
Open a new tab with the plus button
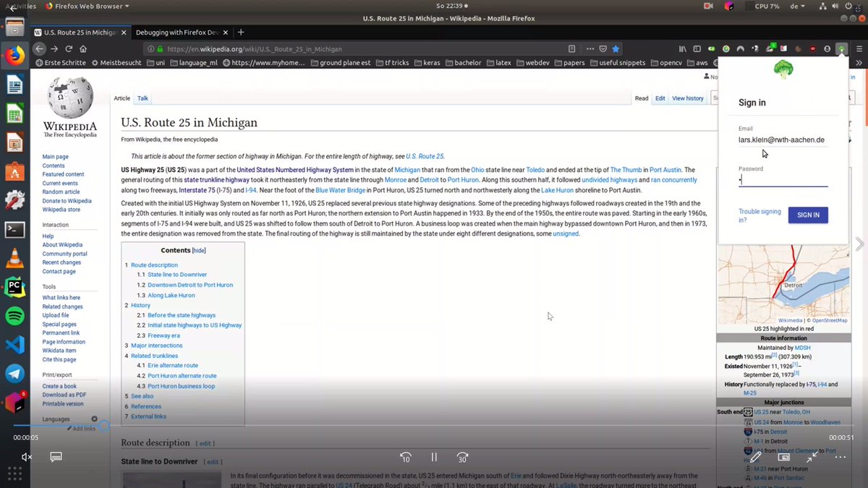241,33
